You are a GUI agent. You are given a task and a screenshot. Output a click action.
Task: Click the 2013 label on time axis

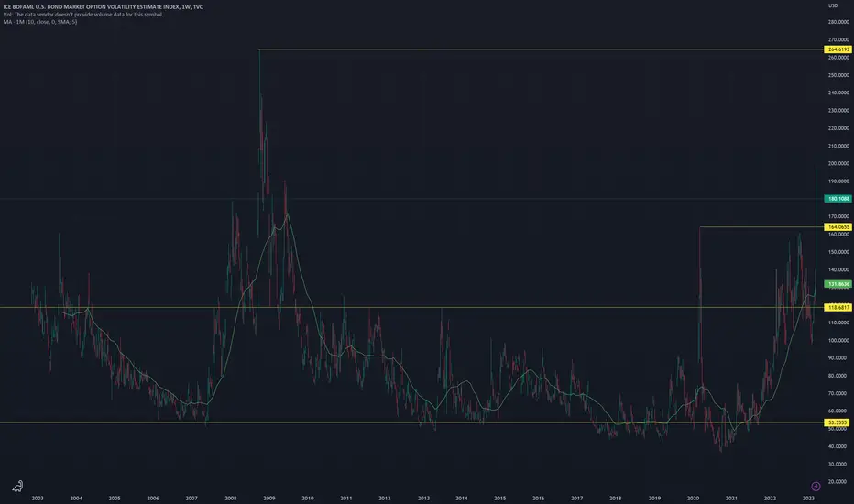click(x=423, y=498)
